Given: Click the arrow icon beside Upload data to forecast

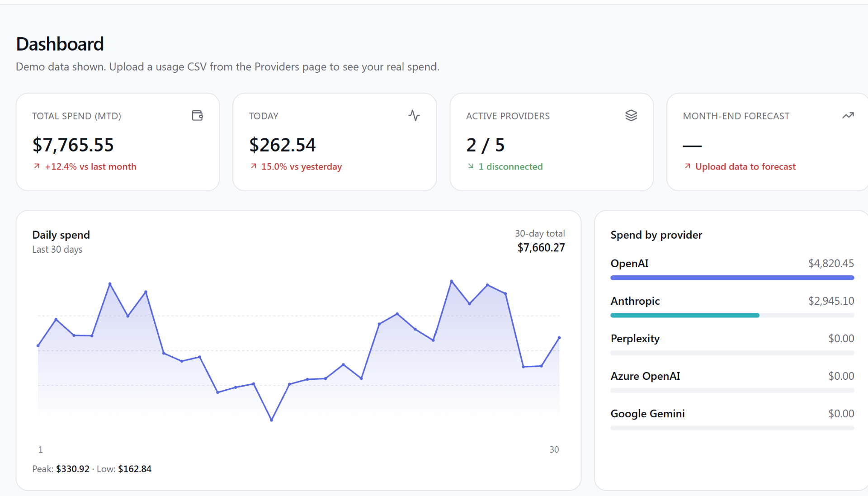Looking at the screenshot, I should [x=688, y=166].
